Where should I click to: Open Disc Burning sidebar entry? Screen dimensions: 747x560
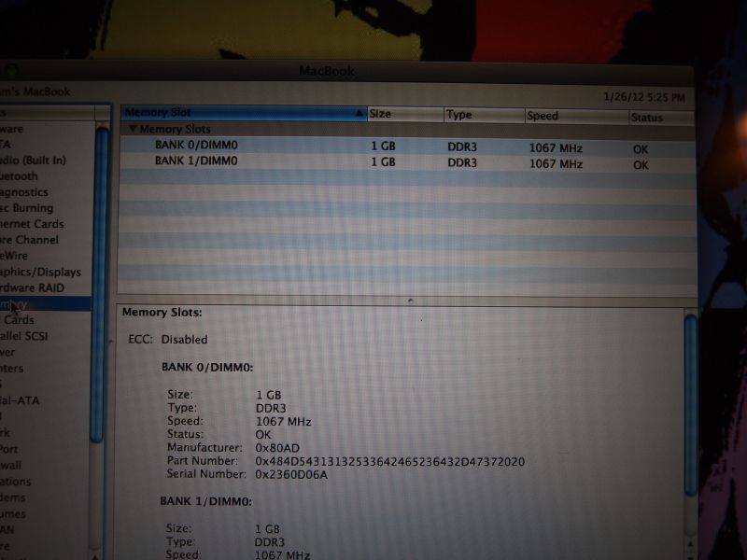27,208
